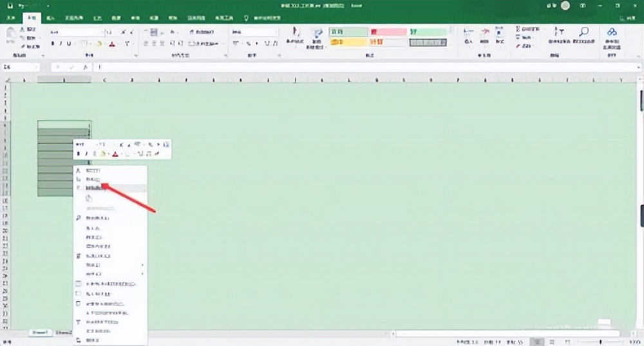This screenshot has width=644, height=346.
Task: Click the Insert Function fx button
Action: [x=85, y=68]
